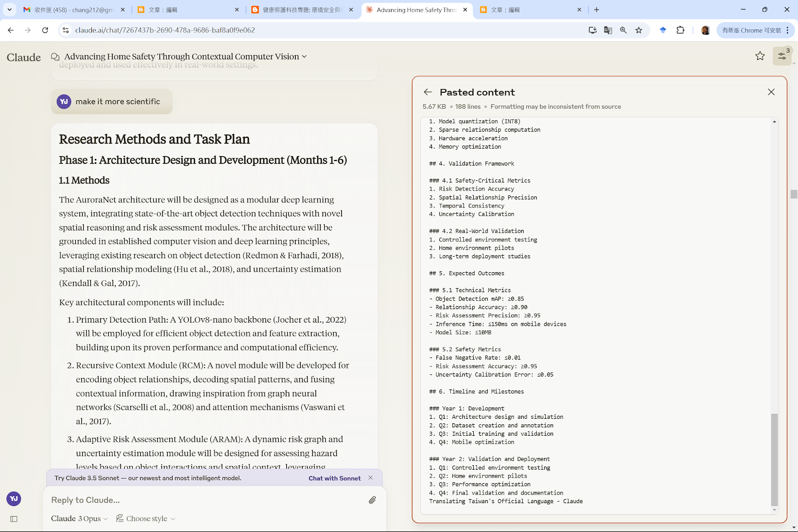Click the '### Year 2: Validation and Deployment' line
798x532 pixels.
click(489, 459)
